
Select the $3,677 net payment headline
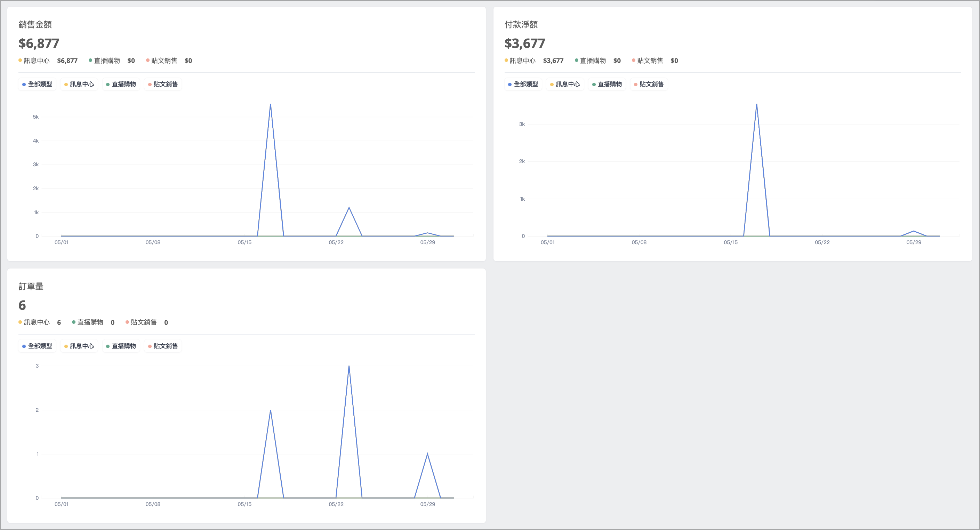[525, 43]
